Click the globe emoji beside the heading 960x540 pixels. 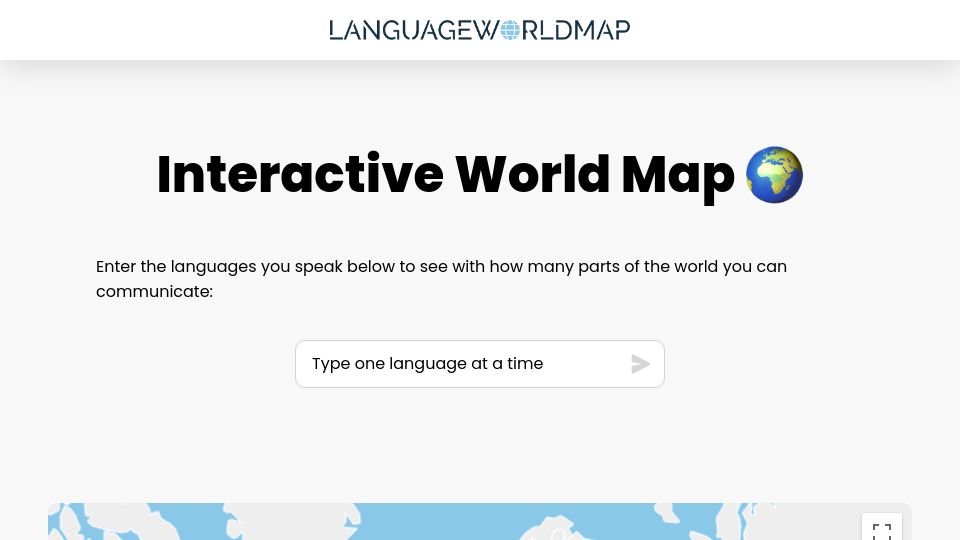tap(774, 174)
